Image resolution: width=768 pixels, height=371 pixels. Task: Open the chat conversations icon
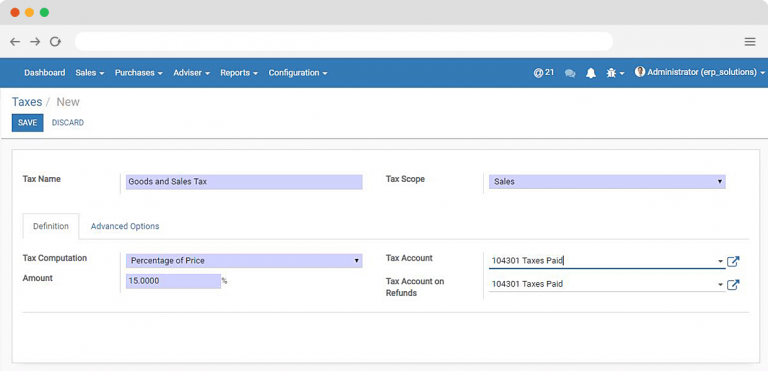point(570,73)
